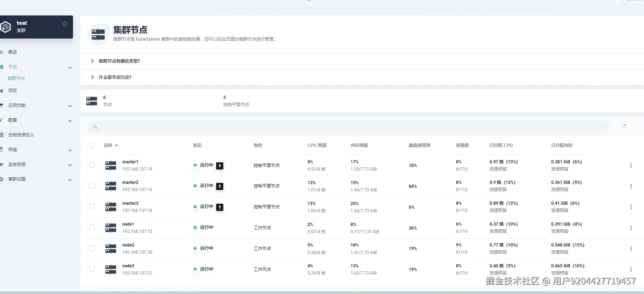Image resolution: width=644 pixels, height=294 pixels.
Task: Click the server icon for master1
Action: point(111,166)
